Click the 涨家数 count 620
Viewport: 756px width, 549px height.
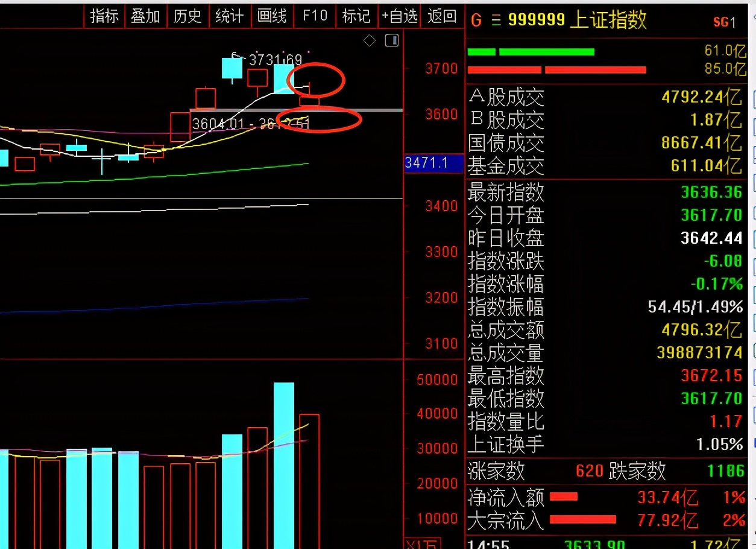[589, 471]
